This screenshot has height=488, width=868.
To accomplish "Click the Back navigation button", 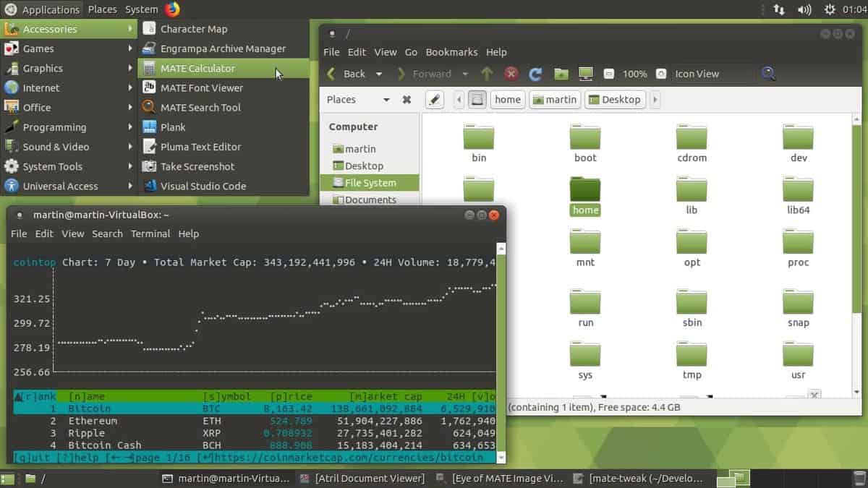I will click(347, 74).
